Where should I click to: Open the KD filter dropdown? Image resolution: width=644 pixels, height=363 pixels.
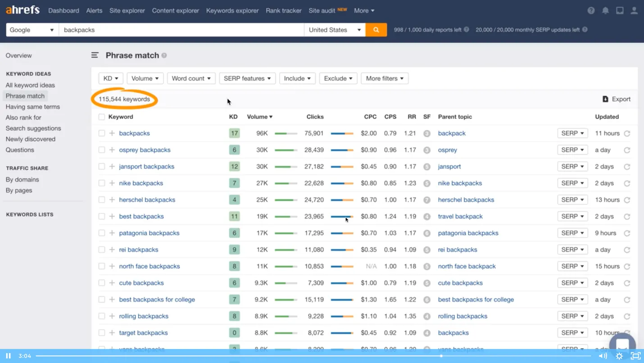click(x=111, y=78)
